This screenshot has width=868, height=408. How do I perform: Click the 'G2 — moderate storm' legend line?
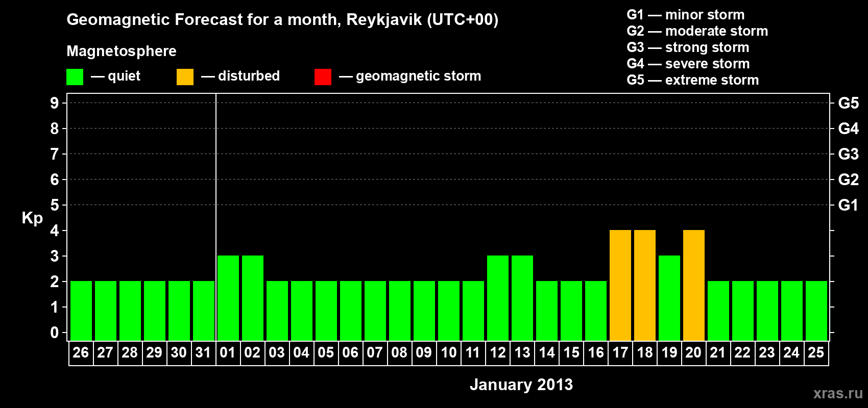[697, 31]
